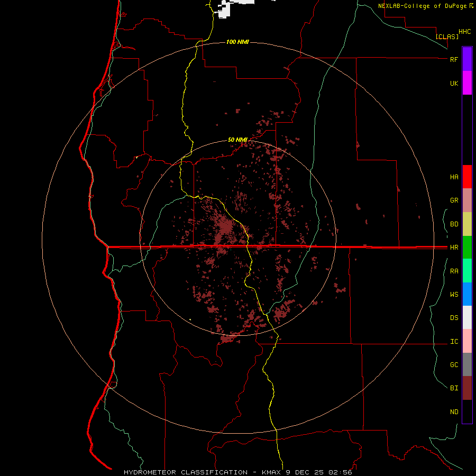Click the GC legend label

pyautogui.click(x=454, y=365)
